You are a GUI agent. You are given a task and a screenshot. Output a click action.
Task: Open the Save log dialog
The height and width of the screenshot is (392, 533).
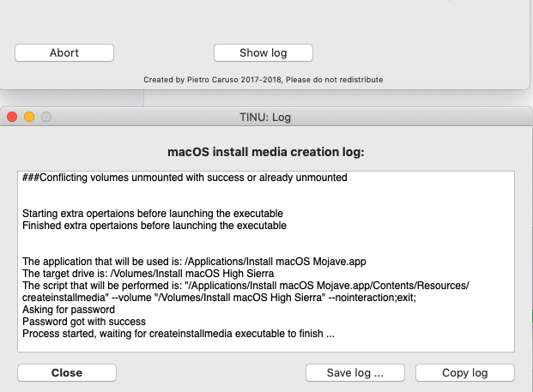tap(354, 372)
